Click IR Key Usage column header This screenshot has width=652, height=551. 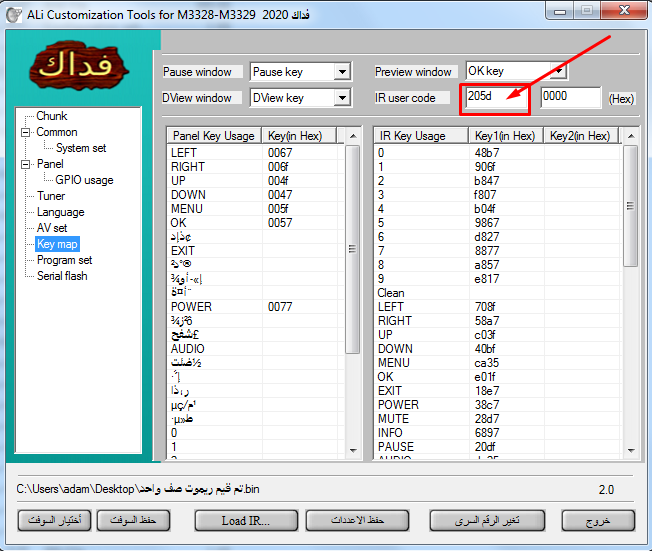pyautogui.click(x=421, y=136)
